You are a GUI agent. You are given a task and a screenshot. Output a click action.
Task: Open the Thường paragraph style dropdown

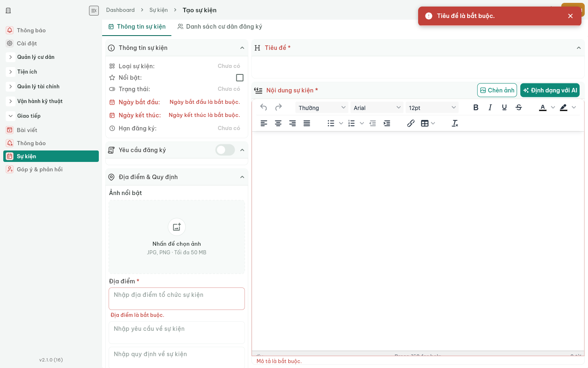[322, 108]
